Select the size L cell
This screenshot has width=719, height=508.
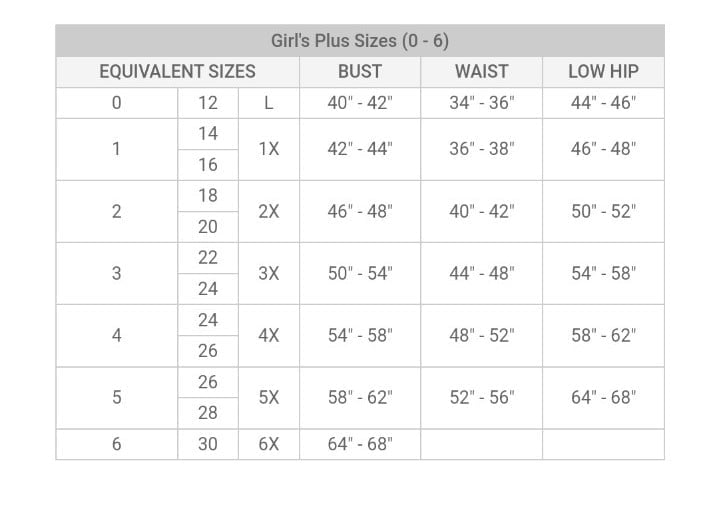point(269,103)
